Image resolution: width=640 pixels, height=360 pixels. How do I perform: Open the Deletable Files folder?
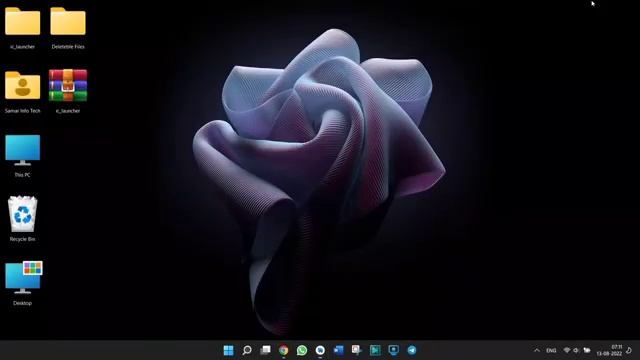pyautogui.click(x=68, y=21)
